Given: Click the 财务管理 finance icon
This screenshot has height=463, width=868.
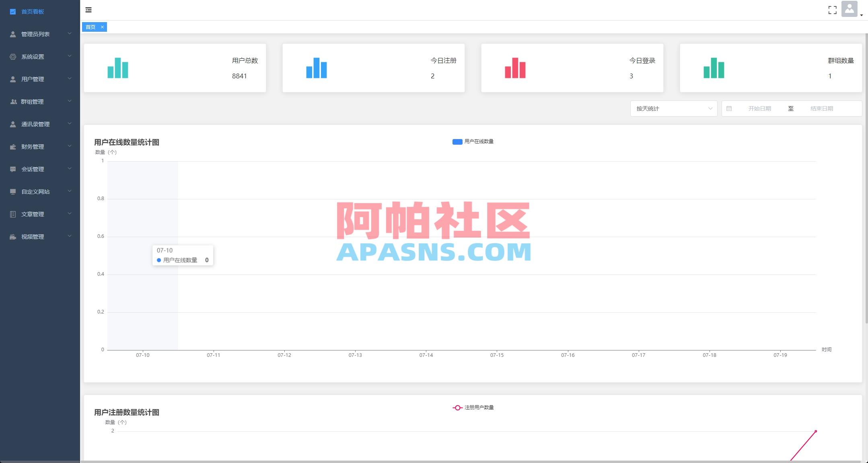Looking at the screenshot, I should [12, 146].
